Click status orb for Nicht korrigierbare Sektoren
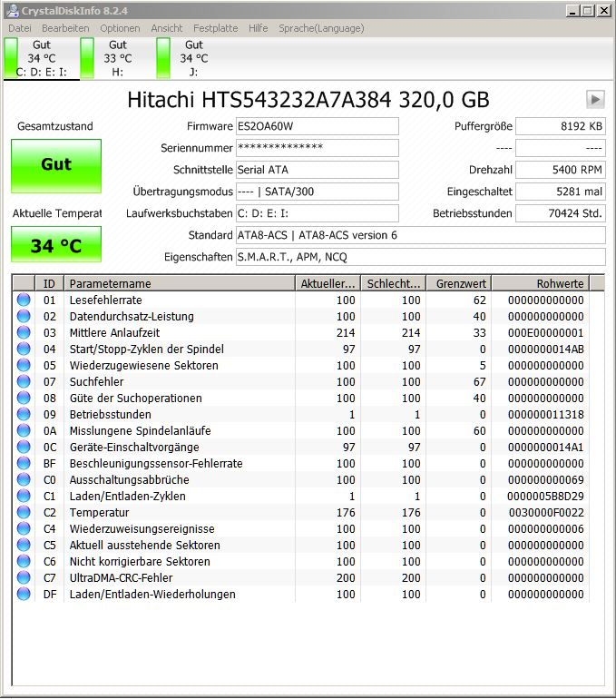The image size is (616, 699). (24, 562)
